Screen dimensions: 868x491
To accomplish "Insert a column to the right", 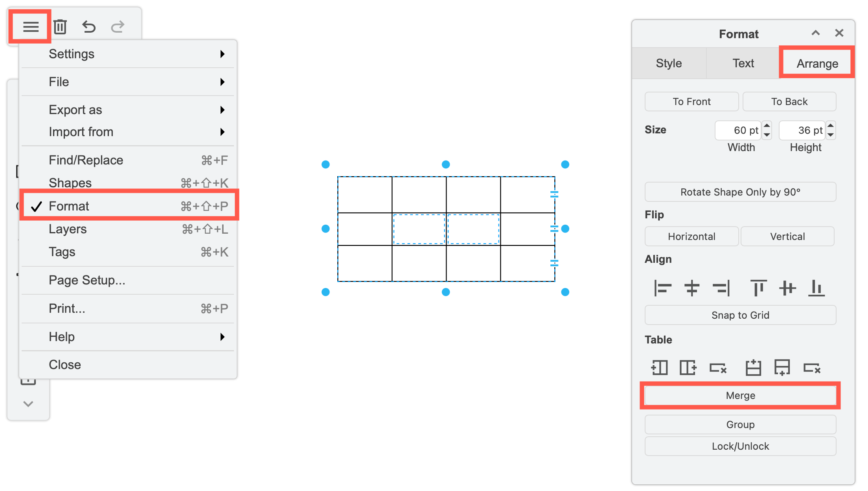I will click(x=688, y=368).
